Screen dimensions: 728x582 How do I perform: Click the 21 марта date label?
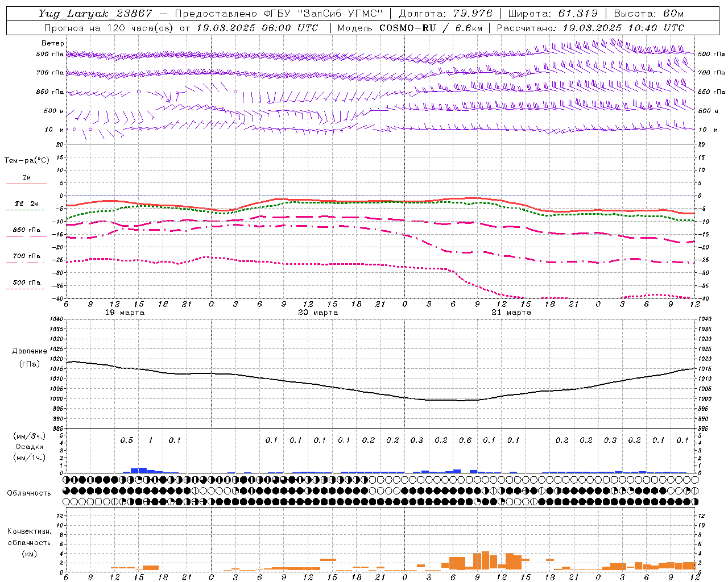(511, 313)
